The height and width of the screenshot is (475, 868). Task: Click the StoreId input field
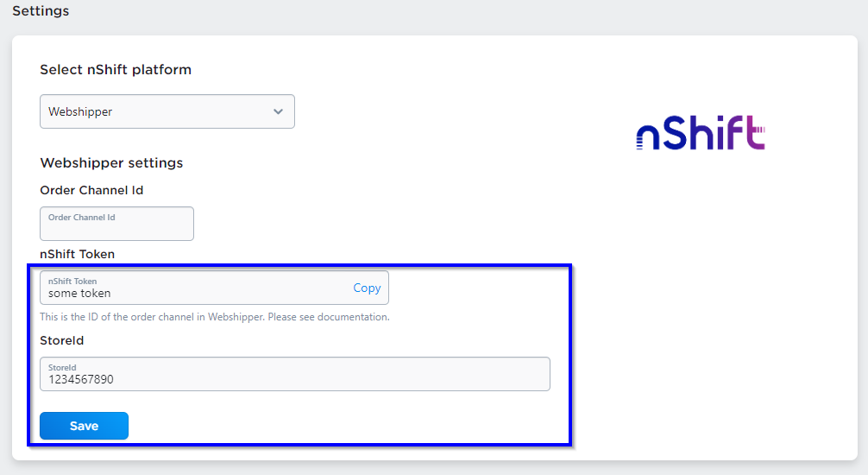point(295,374)
